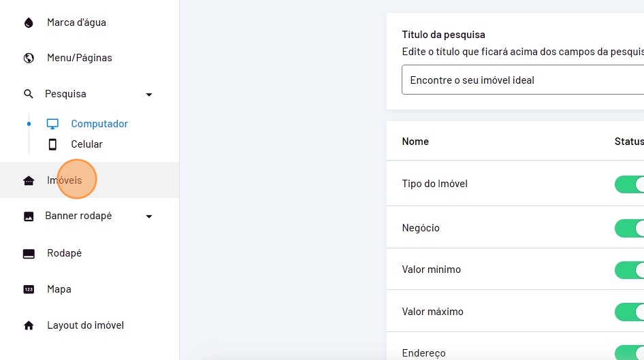Viewport: 644px width, 360px height.
Task: Toggle the Tipo do Imóvel status switch
Action: coord(630,184)
